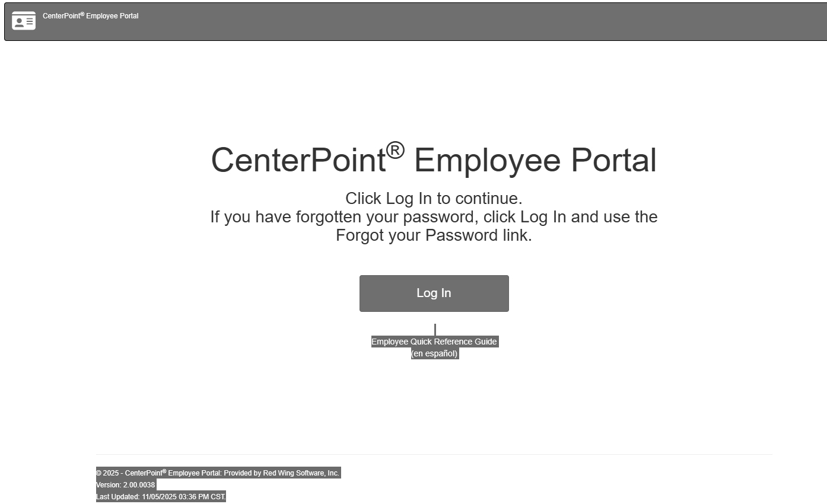Click the copyright symbol in the footer
The height and width of the screenshot is (504, 827).
(98, 473)
